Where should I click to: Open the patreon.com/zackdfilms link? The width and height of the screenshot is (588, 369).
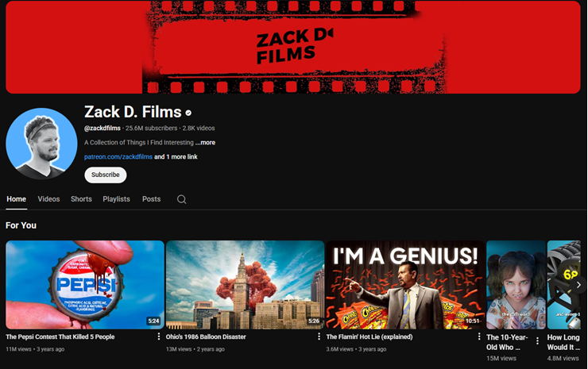click(x=118, y=157)
